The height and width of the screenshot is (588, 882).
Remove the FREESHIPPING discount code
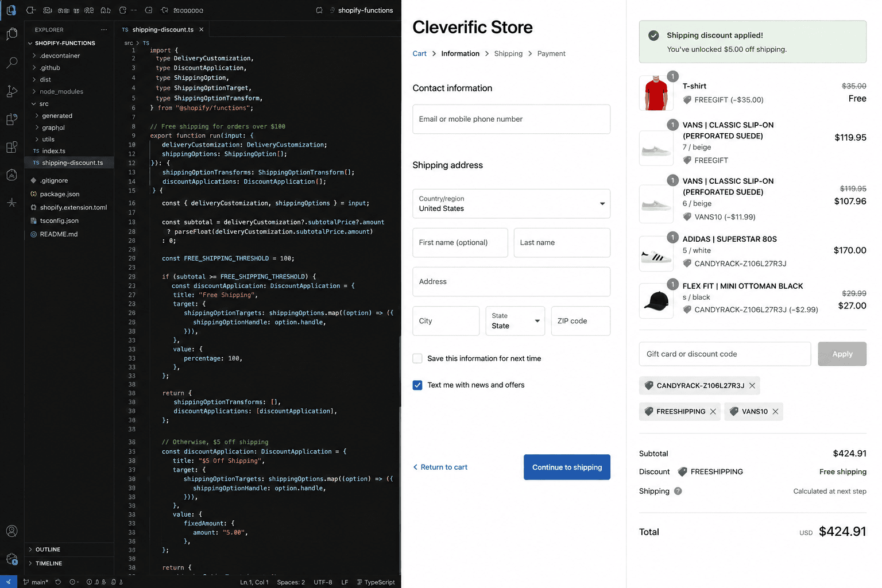pyautogui.click(x=713, y=411)
